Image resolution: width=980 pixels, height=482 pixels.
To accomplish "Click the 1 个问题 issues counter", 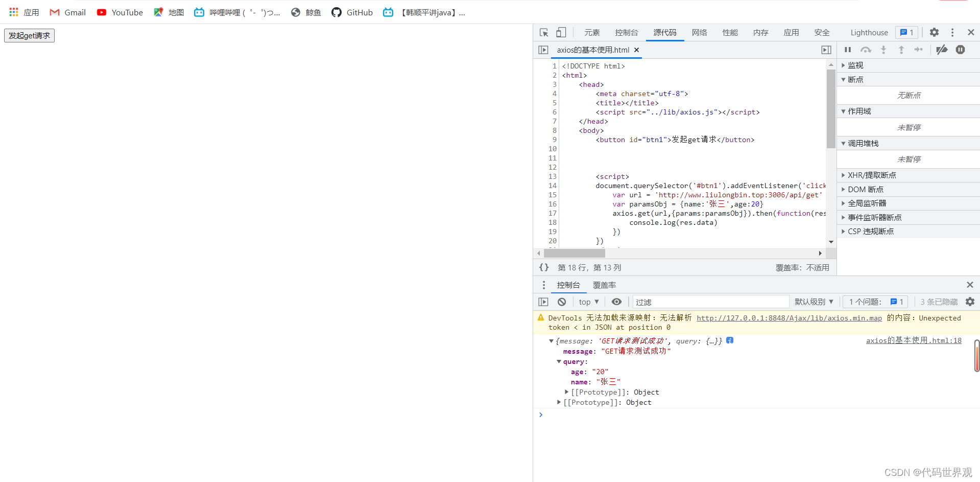I will tap(876, 302).
